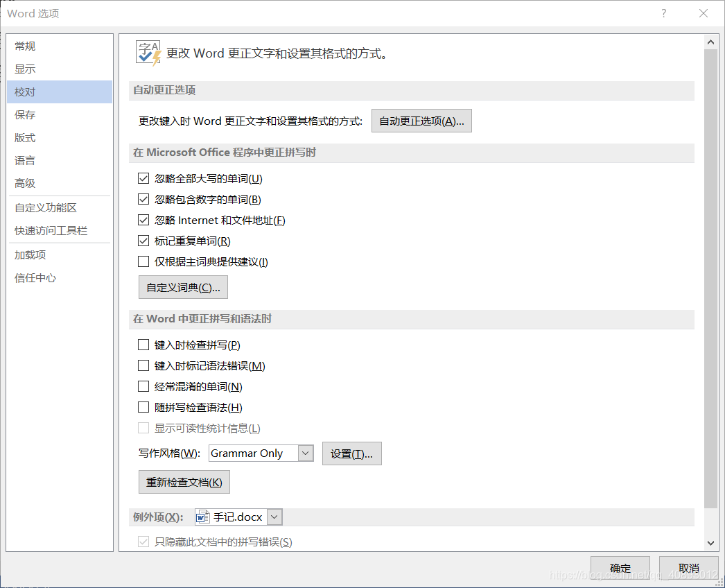Select 语言 in the sidebar
Viewport: 725px width, 588px height.
click(x=60, y=161)
